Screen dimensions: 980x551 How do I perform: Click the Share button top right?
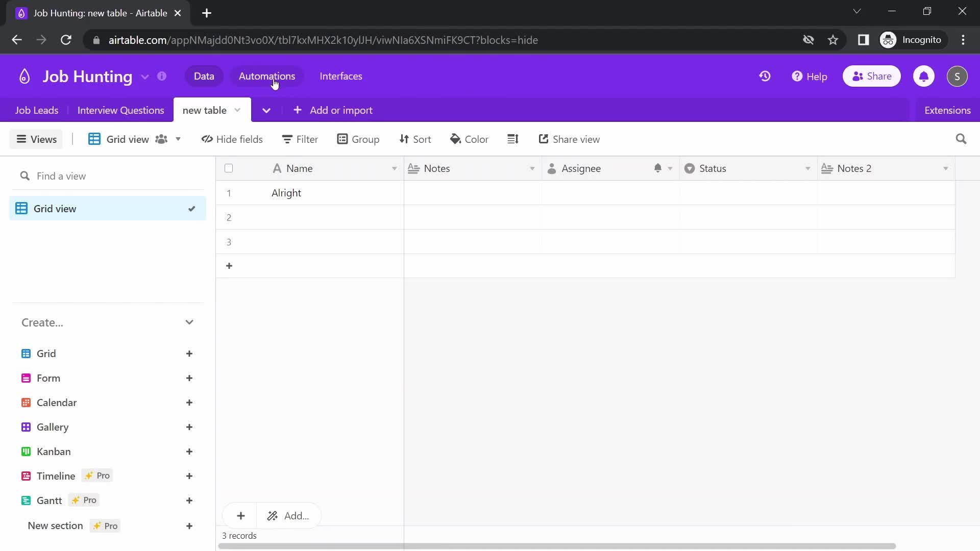pyautogui.click(x=872, y=76)
